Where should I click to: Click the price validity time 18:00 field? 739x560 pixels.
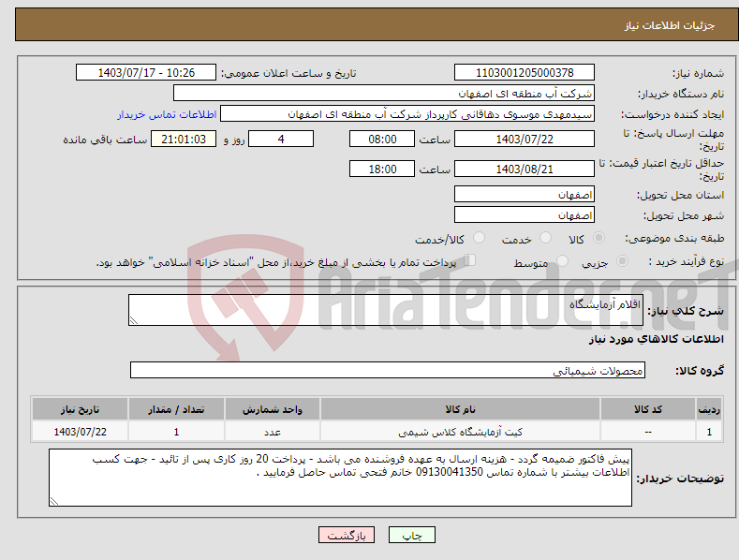pos(382,169)
